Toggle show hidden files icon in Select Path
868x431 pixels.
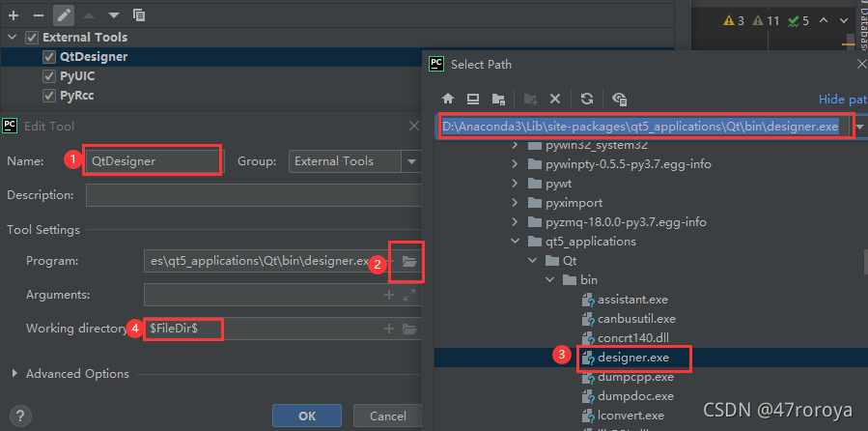pos(619,99)
